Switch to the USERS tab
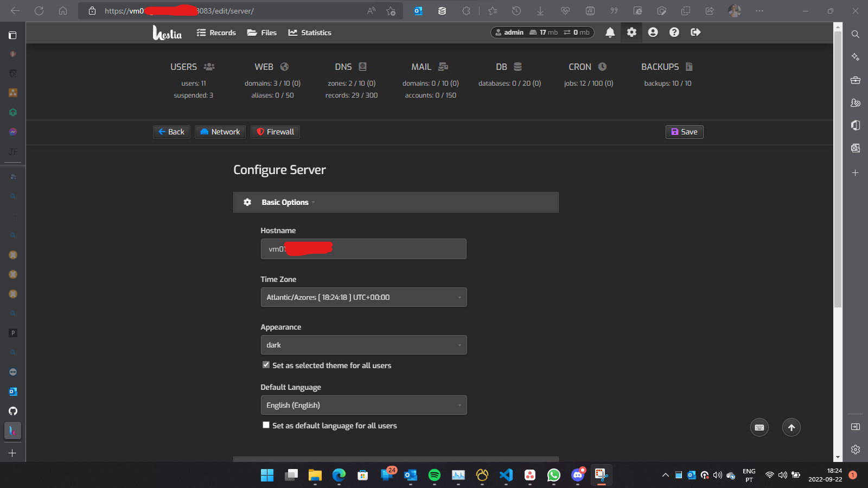Viewport: 868px width, 488px height. point(193,67)
